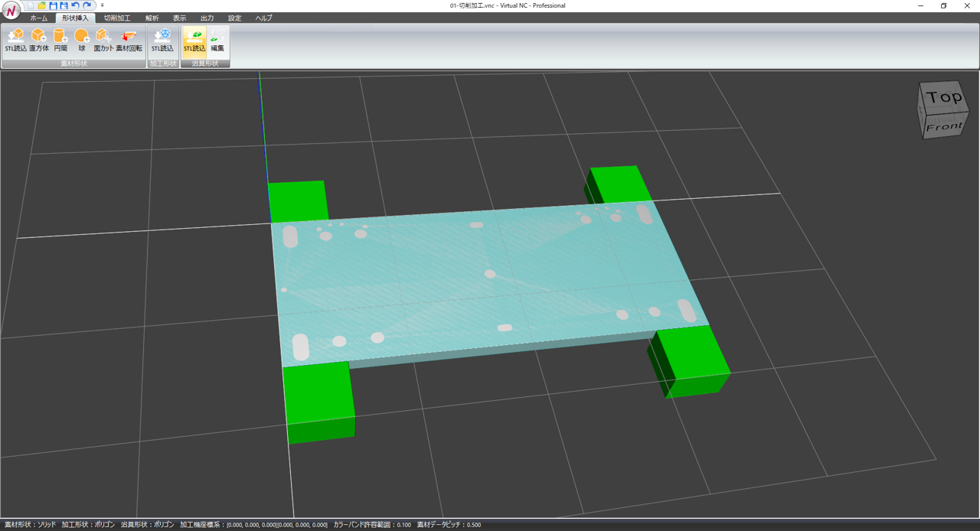
Task: Select the 面カット face cut tool
Action: pos(103,40)
